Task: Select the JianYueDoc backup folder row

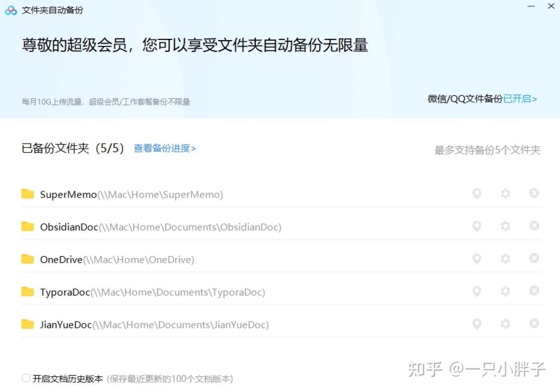Action: [154, 324]
